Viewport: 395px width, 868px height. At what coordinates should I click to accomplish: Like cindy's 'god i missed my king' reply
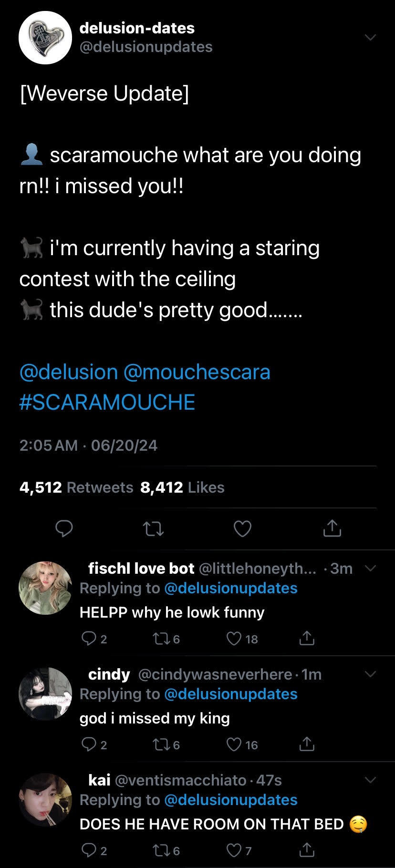point(233,744)
